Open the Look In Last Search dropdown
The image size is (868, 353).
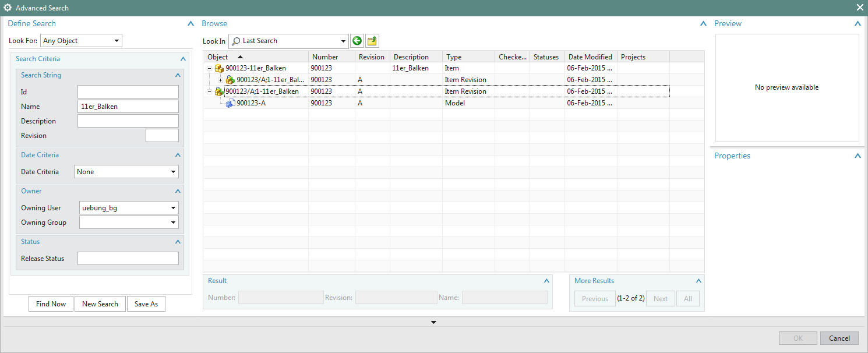[343, 41]
